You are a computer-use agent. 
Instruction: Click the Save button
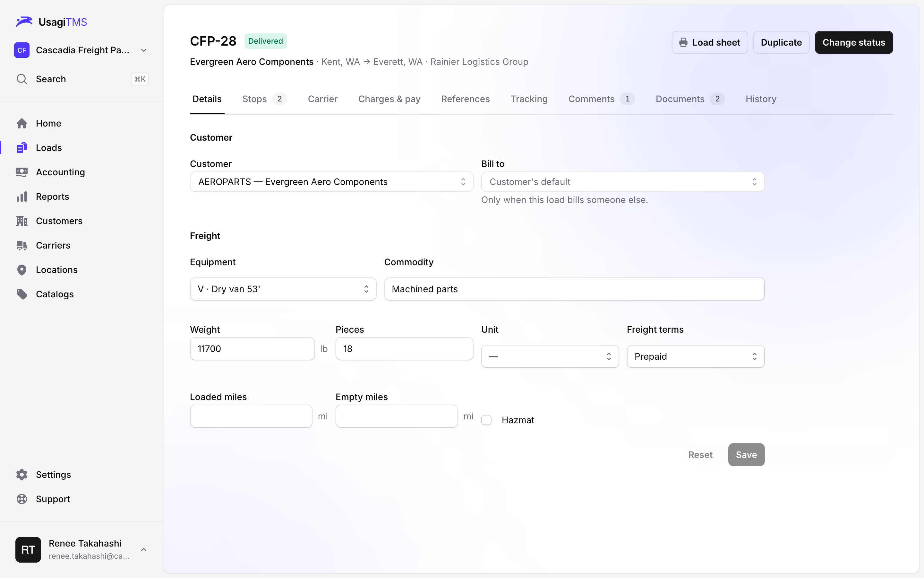[746, 455]
